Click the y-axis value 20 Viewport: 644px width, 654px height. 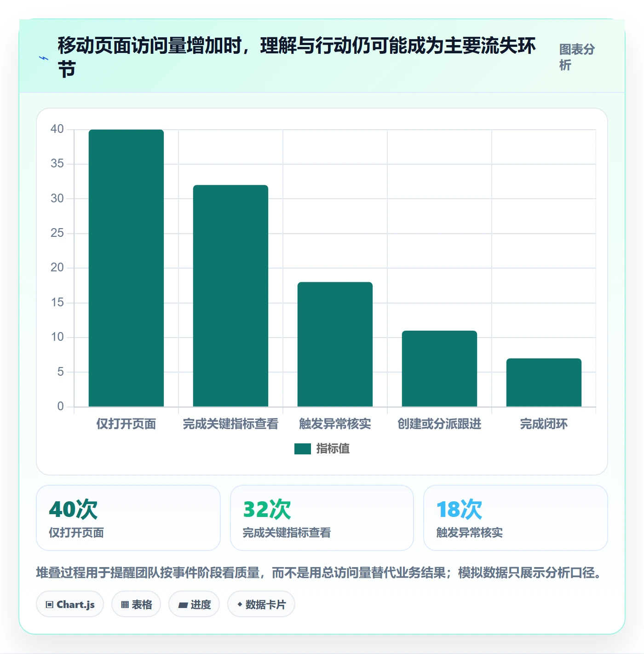57,268
